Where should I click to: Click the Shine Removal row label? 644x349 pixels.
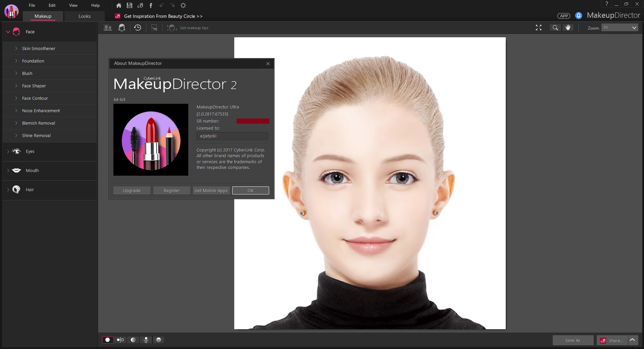(x=36, y=135)
